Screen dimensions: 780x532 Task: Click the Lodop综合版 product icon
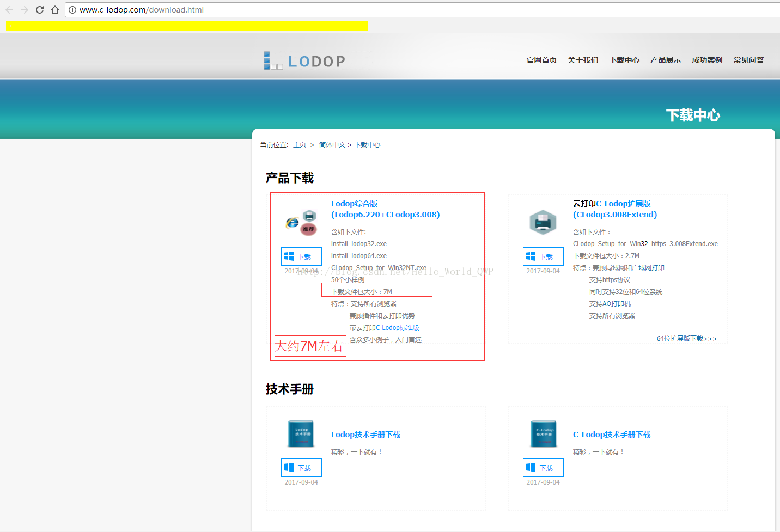coord(301,222)
